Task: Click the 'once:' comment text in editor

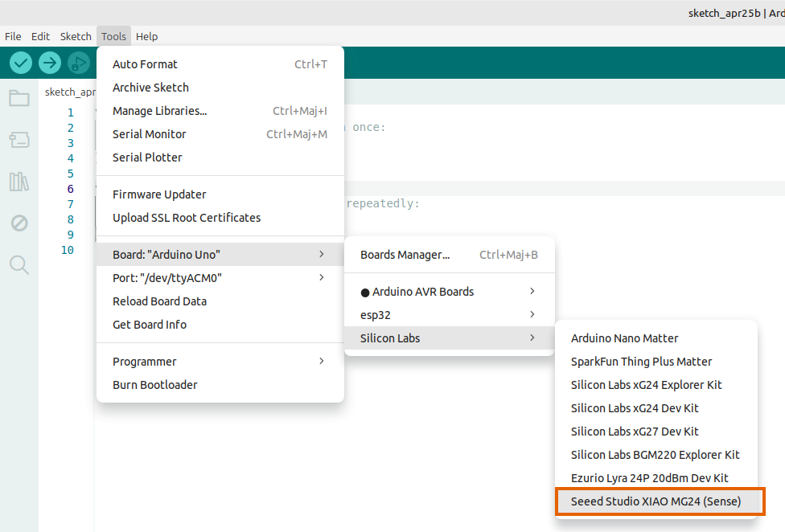Action: tap(369, 127)
